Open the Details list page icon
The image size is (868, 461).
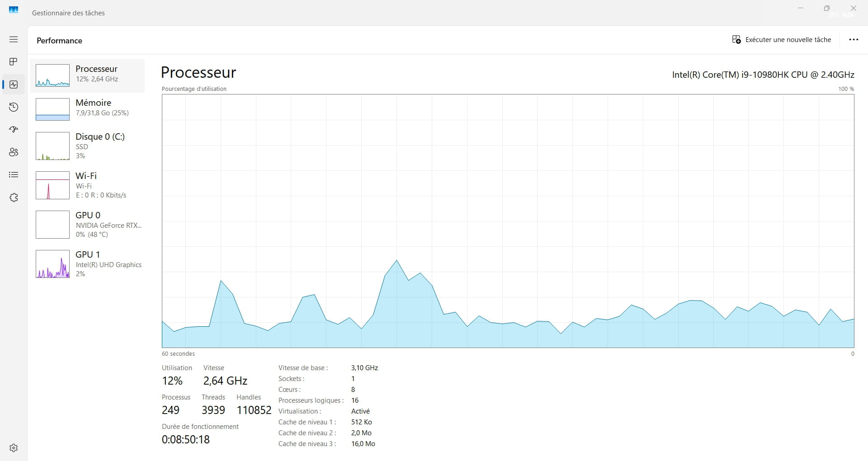[x=14, y=174]
